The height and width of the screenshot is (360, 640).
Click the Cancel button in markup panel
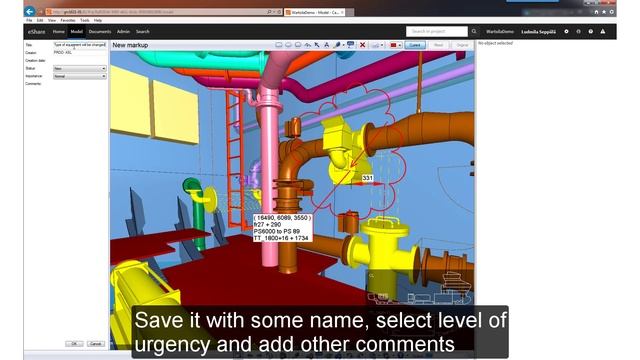[96, 344]
